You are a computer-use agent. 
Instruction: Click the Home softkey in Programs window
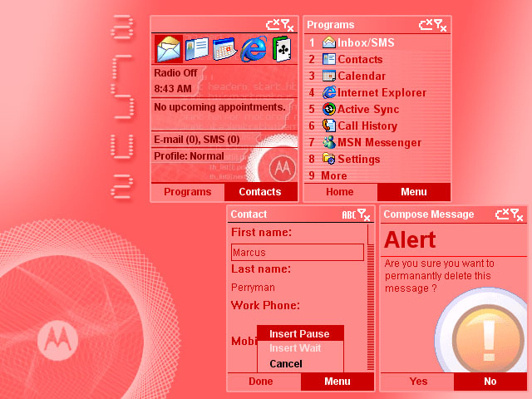click(340, 192)
